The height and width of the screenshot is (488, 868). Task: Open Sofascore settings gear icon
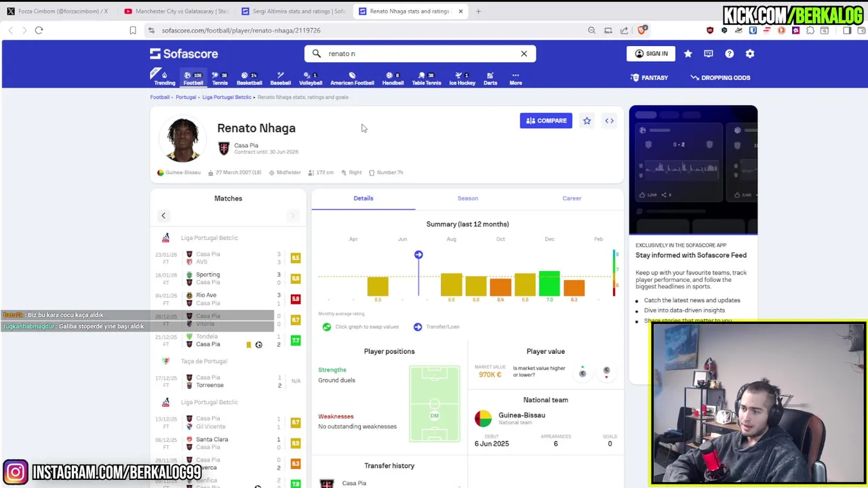(750, 54)
